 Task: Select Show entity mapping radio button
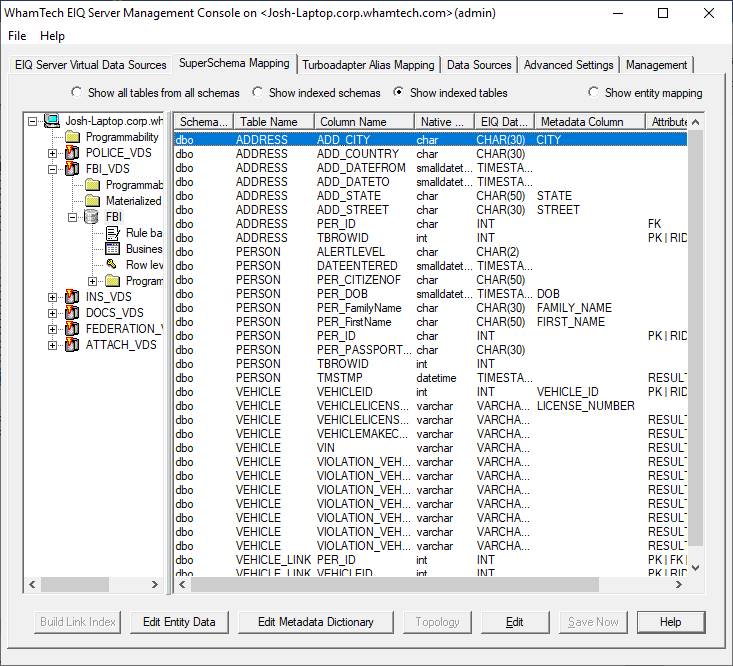(x=593, y=92)
